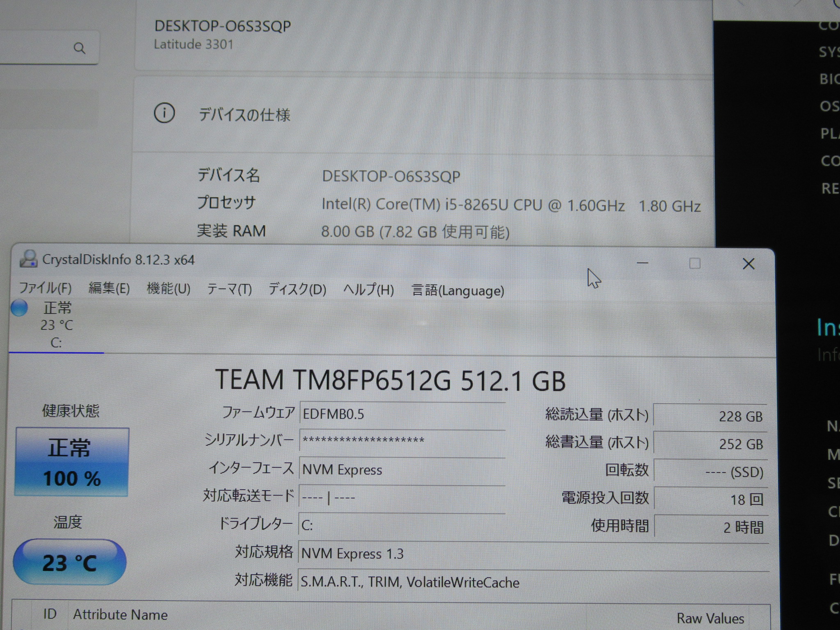Expand the デバイスの仕様 section header
This screenshot has width=840, height=630.
click(424, 114)
